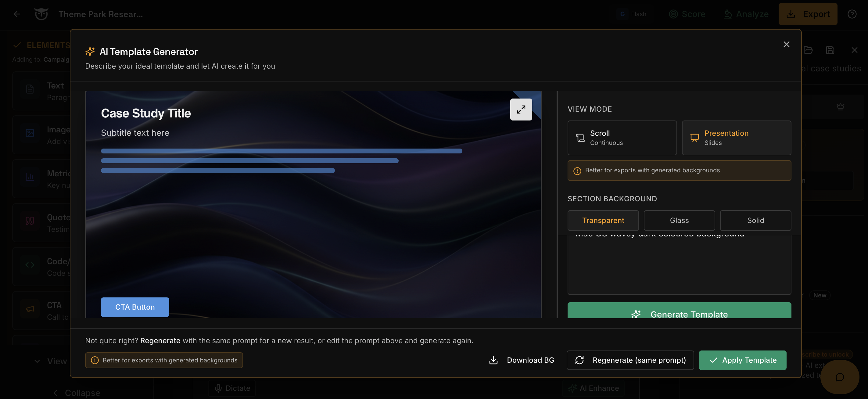Choose Glass for section background

point(679,220)
